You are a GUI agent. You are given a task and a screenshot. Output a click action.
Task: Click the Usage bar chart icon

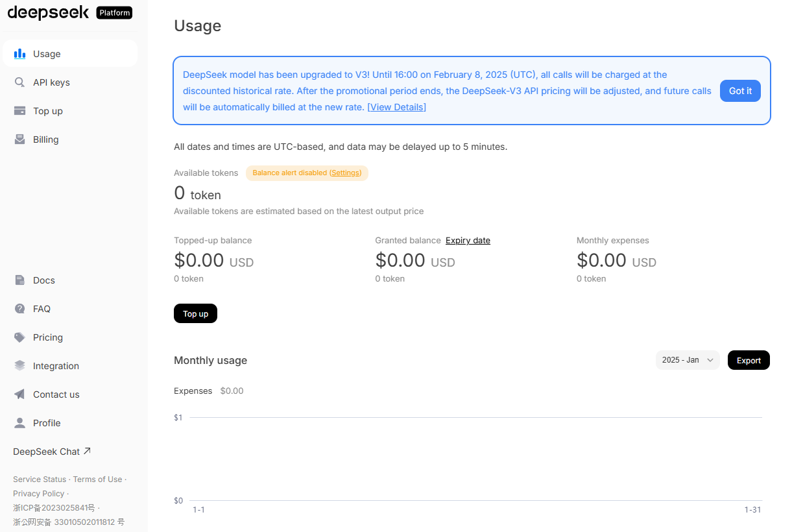(x=20, y=54)
